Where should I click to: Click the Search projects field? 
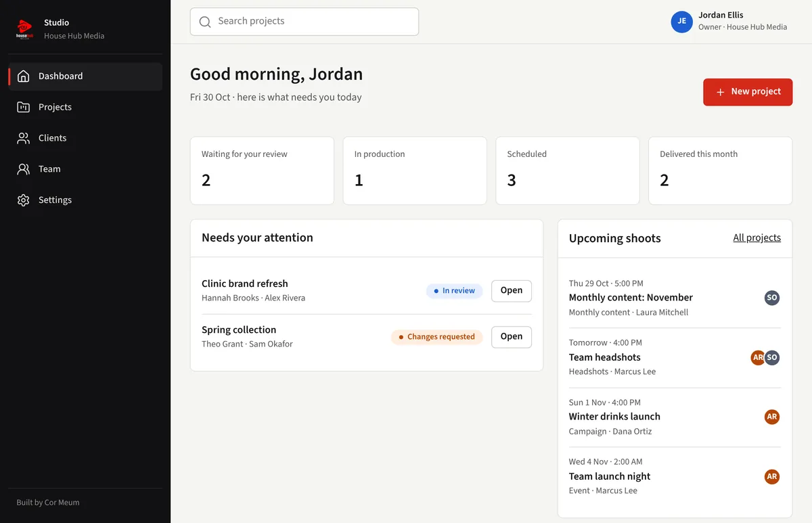pos(304,22)
